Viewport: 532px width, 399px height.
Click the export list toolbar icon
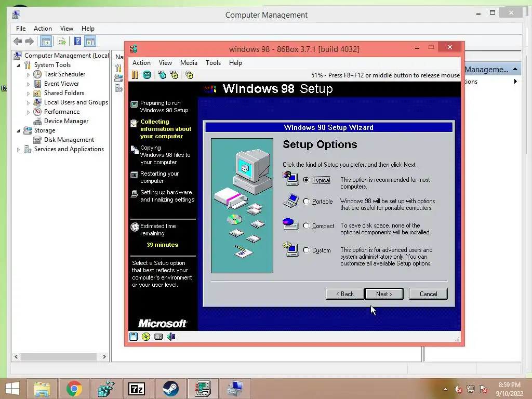point(62,42)
